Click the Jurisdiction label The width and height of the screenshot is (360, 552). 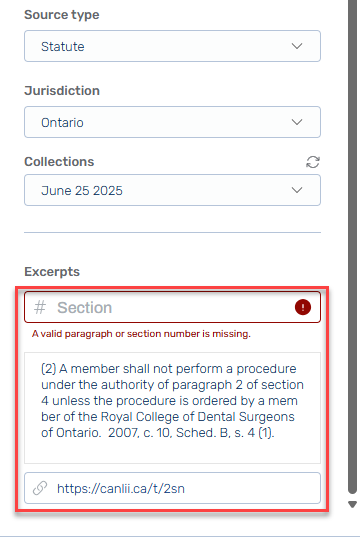pos(62,90)
